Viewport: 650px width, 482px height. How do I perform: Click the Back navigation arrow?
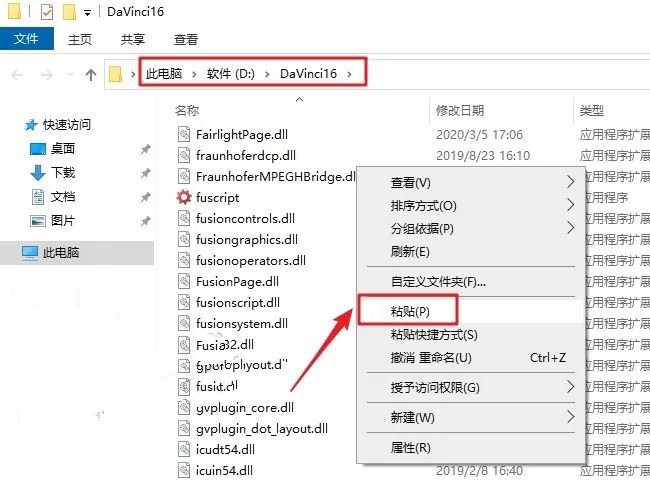17,75
